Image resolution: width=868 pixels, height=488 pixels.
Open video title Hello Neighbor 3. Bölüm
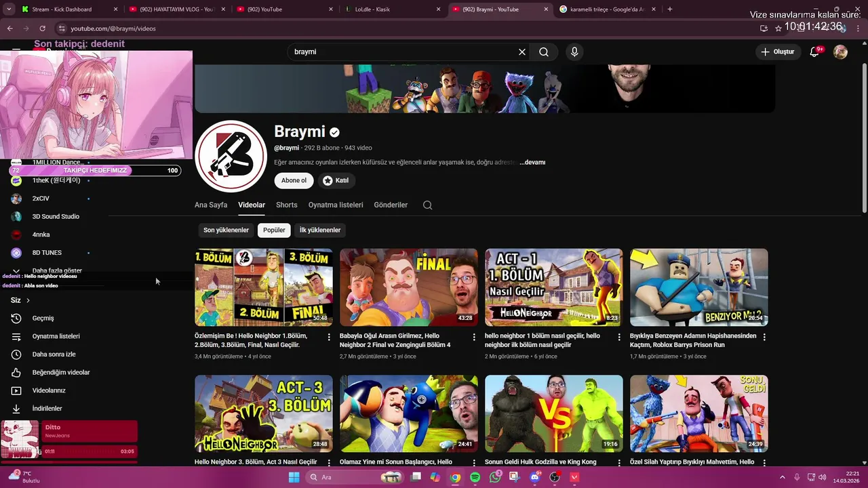256,462
